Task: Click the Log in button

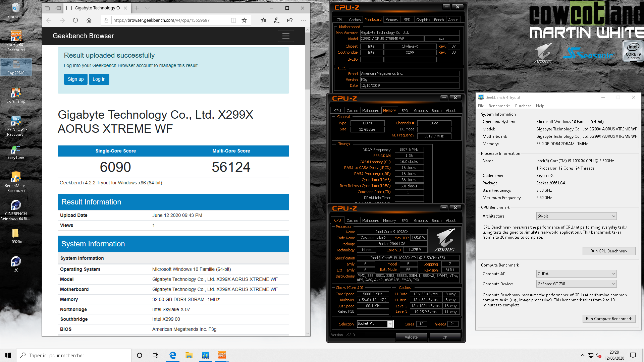Action: (x=99, y=79)
